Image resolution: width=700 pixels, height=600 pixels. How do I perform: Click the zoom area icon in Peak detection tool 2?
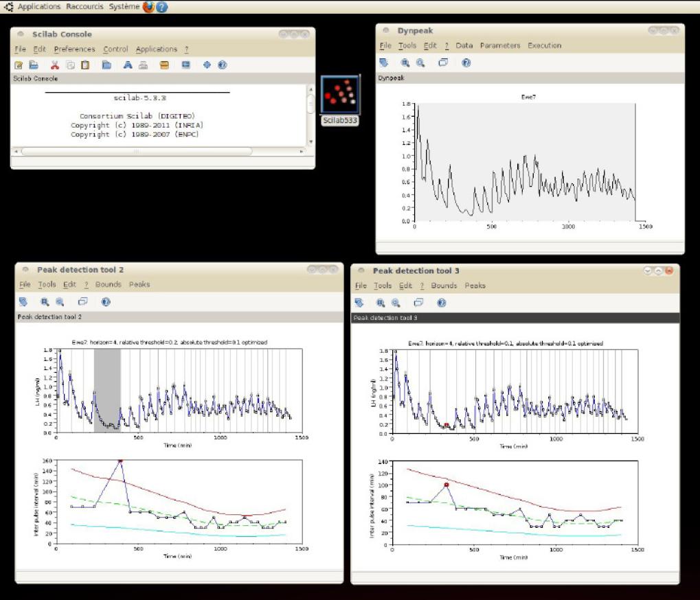click(x=45, y=302)
